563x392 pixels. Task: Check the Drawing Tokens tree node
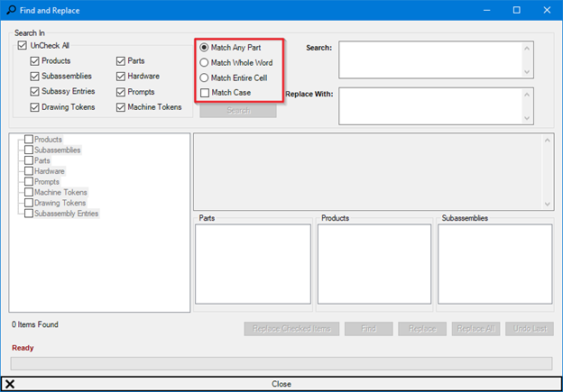tap(29, 203)
